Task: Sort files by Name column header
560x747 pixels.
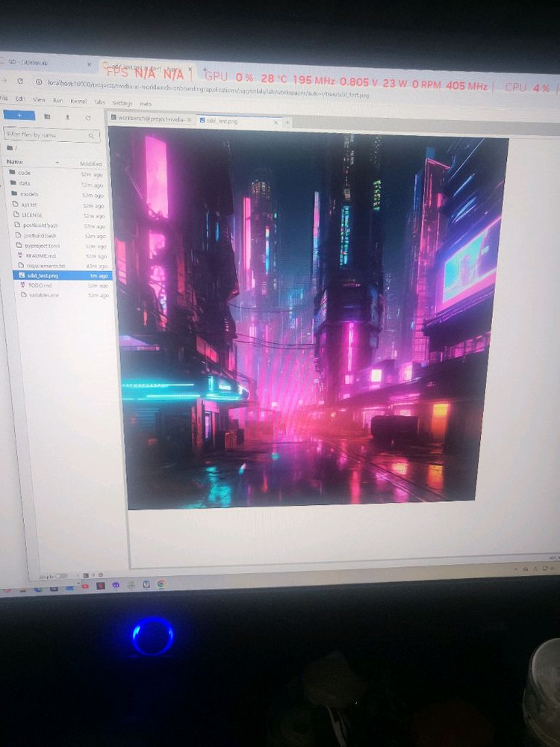Action: [15, 161]
